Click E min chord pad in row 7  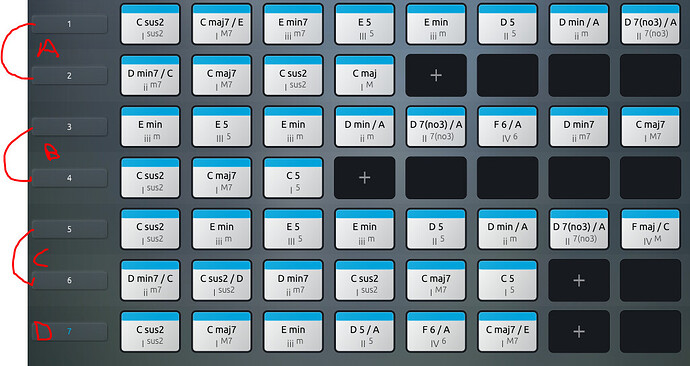tap(293, 332)
